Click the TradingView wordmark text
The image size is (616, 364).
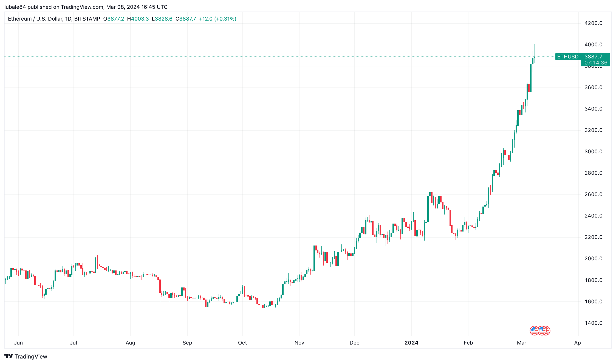coord(31,356)
